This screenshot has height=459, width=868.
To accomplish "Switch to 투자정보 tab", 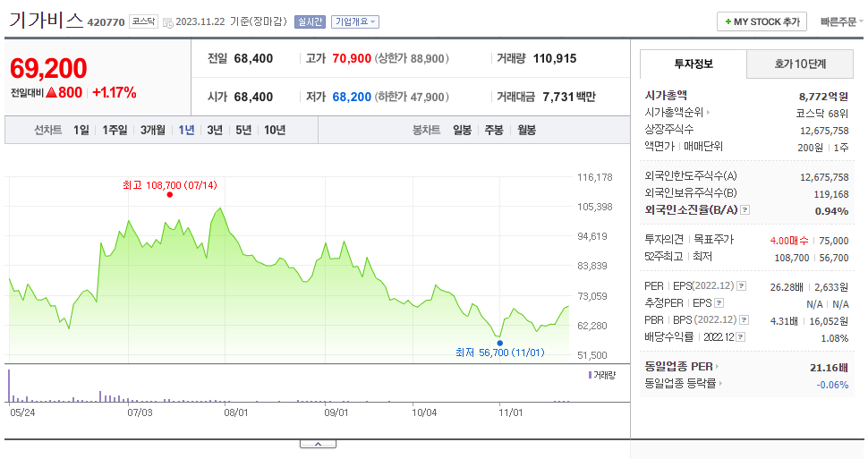I will coord(694,64).
